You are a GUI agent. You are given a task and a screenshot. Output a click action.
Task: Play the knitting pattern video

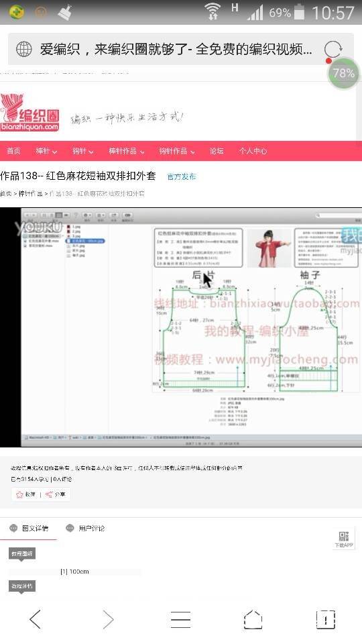[x=181, y=327]
